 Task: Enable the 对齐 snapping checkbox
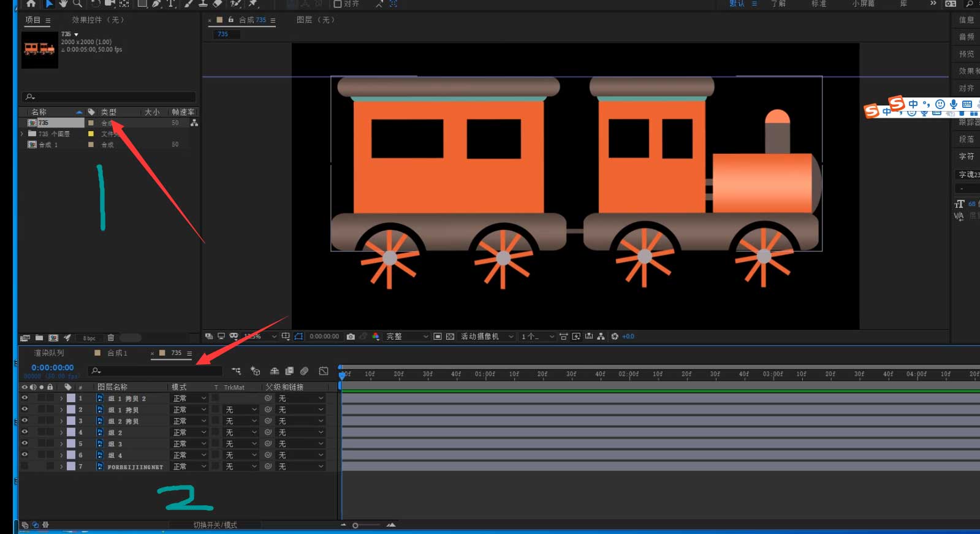click(x=338, y=4)
